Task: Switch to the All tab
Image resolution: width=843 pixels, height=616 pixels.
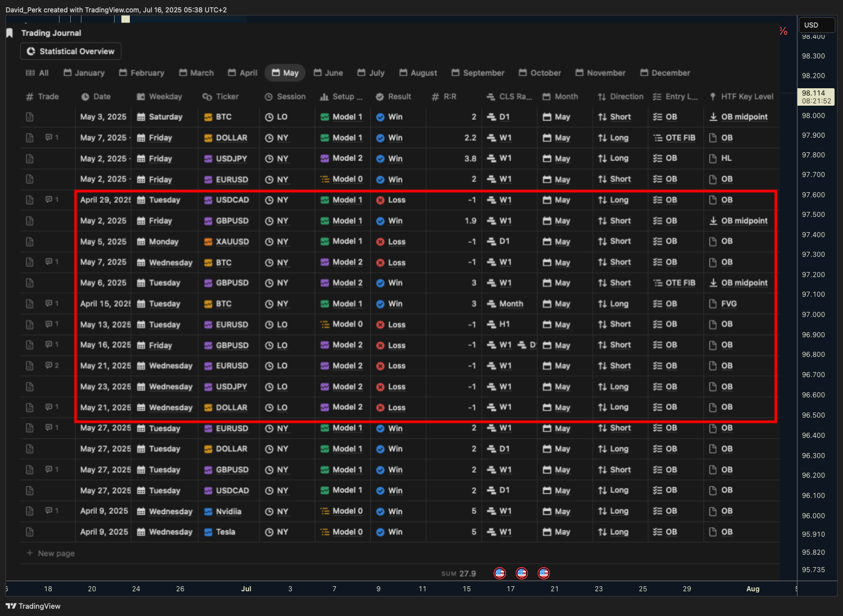Action: click(38, 73)
